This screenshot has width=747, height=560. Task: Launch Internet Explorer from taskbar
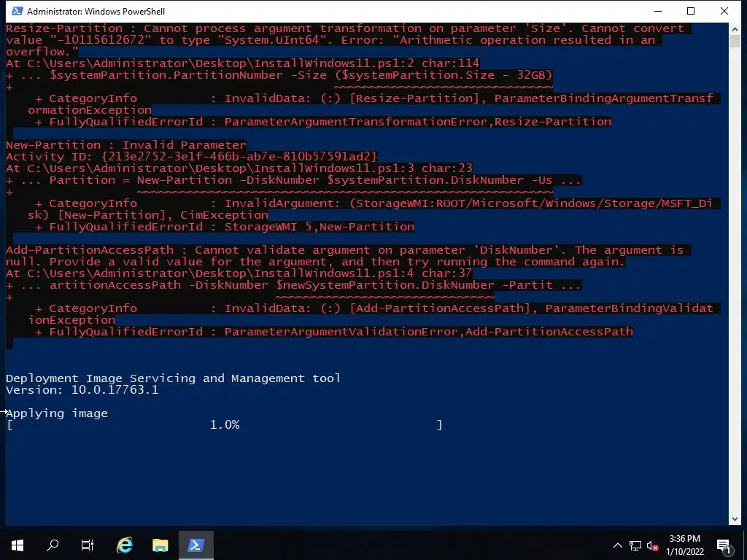[x=125, y=545]
